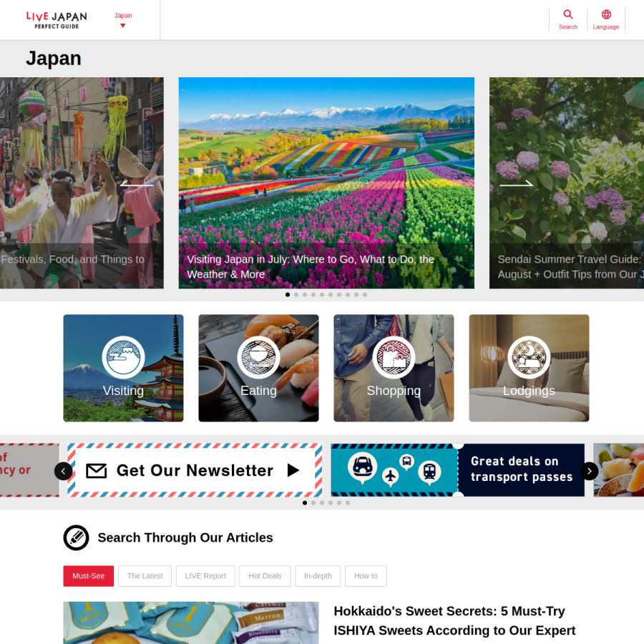Switch to The Latest tab
This screenshot has width=644, height=644.
[145, 576]
